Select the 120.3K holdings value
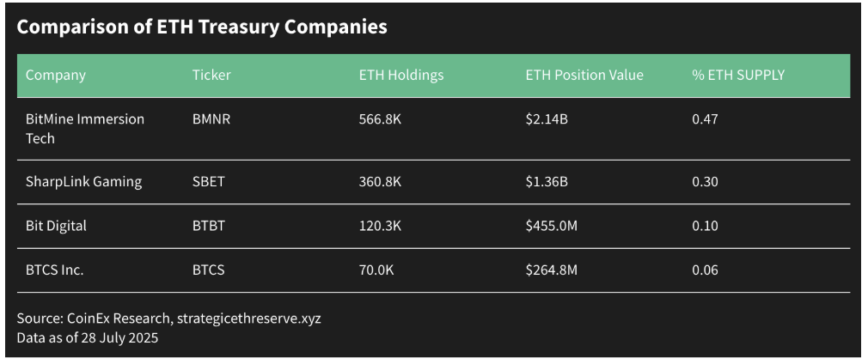This screenshot has width=868, height=364. click(x=379, y=226)
